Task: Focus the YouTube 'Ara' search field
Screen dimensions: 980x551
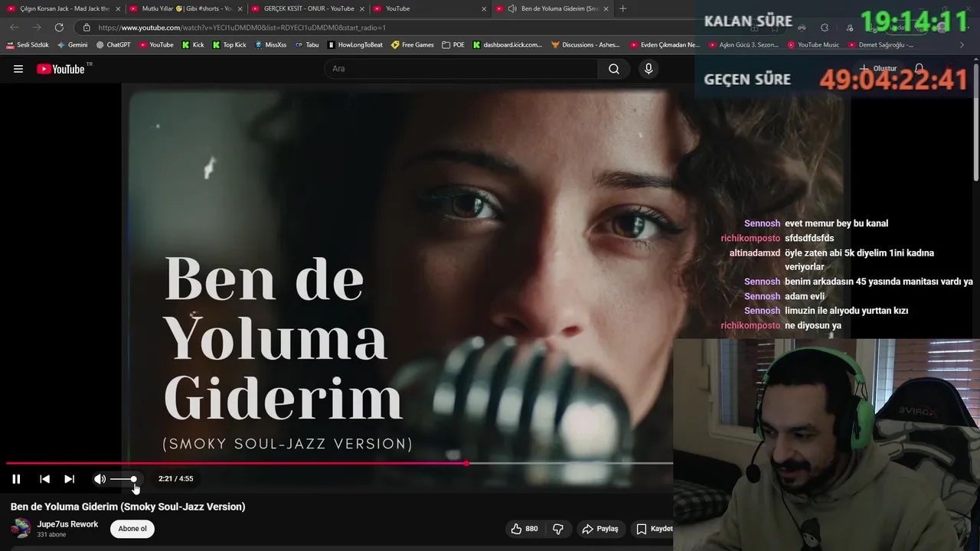Action: point(462,69)
